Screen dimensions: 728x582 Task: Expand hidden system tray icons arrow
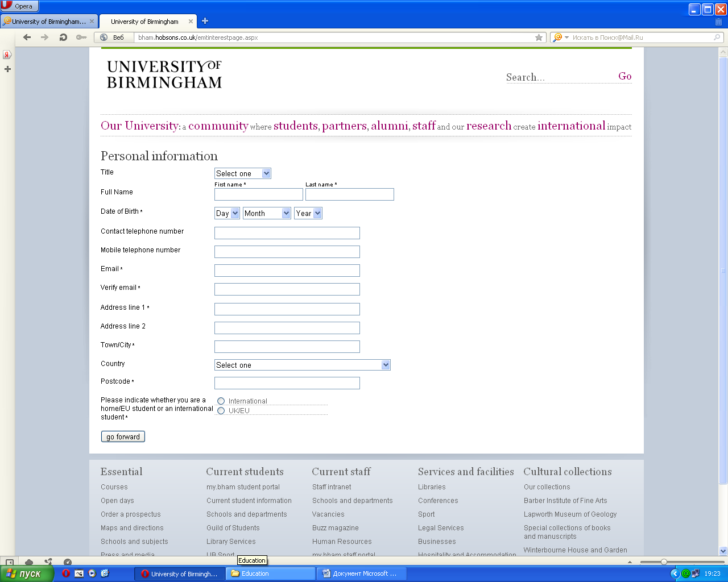pos(675,573)
